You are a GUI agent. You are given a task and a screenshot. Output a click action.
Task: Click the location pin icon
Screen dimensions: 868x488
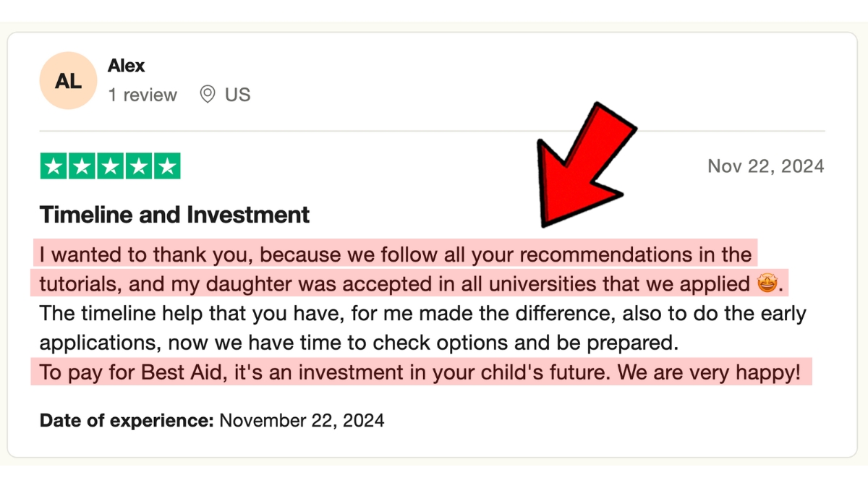tap(208, 95)
